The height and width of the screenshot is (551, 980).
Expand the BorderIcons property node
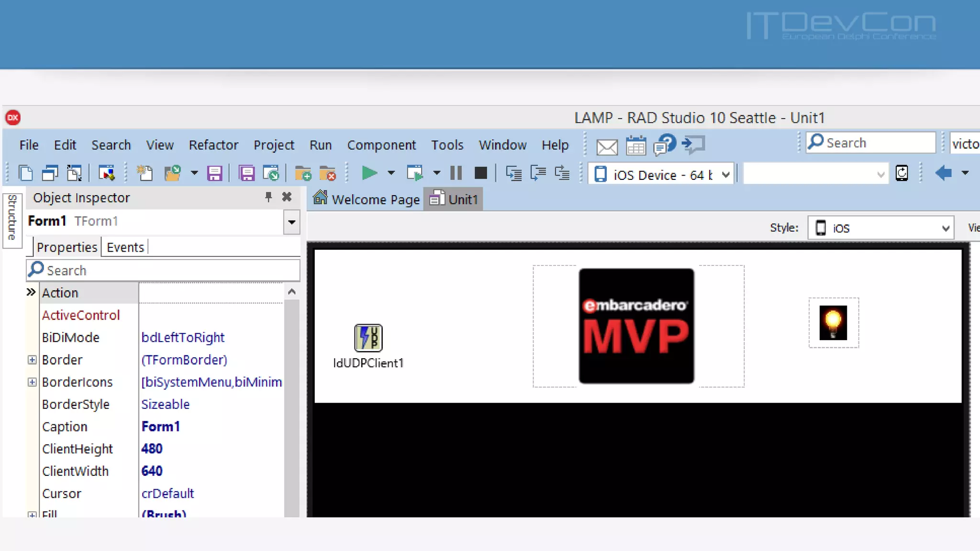(x=32, y=382)
